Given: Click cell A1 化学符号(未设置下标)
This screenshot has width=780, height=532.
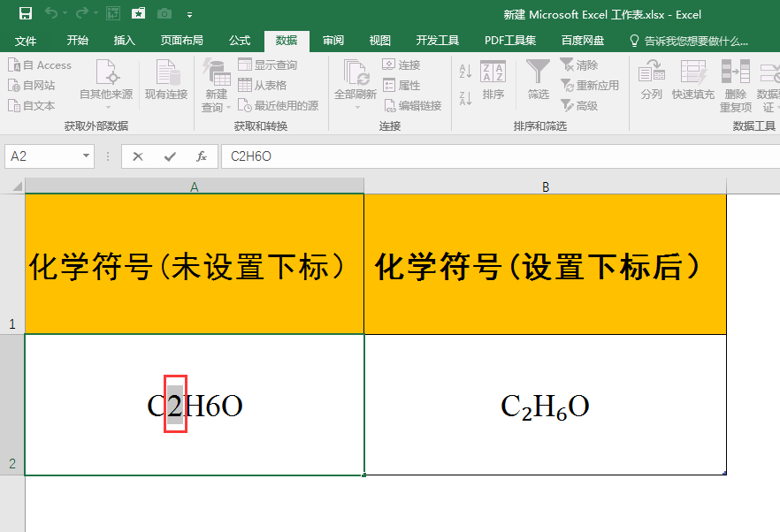Looking at the screenshot, I should tap(195, 264).
